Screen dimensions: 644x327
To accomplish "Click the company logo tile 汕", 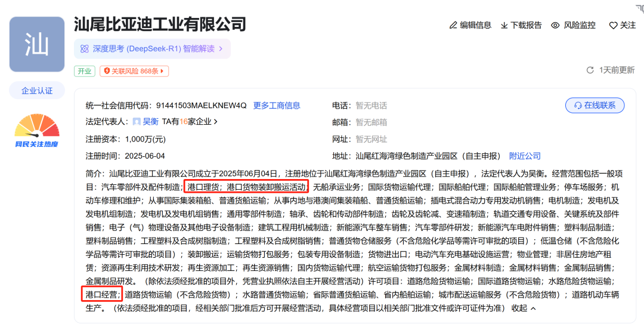I will click(x=37, y=44).
